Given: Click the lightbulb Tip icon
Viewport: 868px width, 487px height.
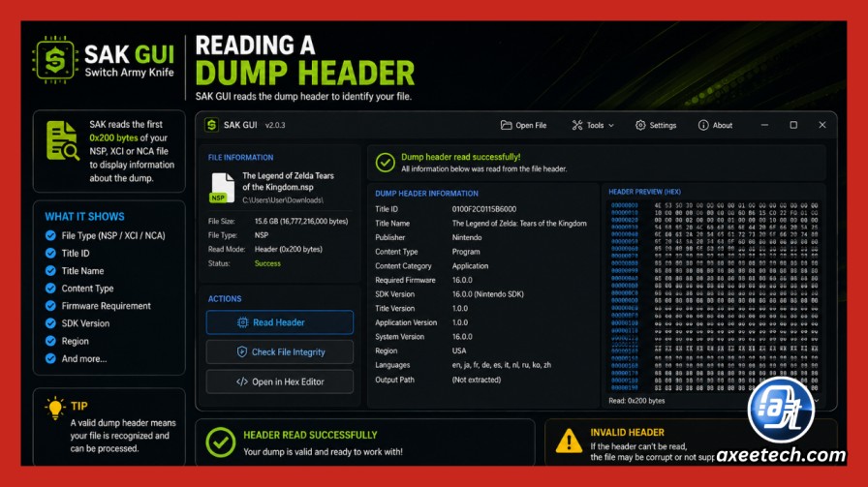Looking at the screenshot, I should [55, 409].
